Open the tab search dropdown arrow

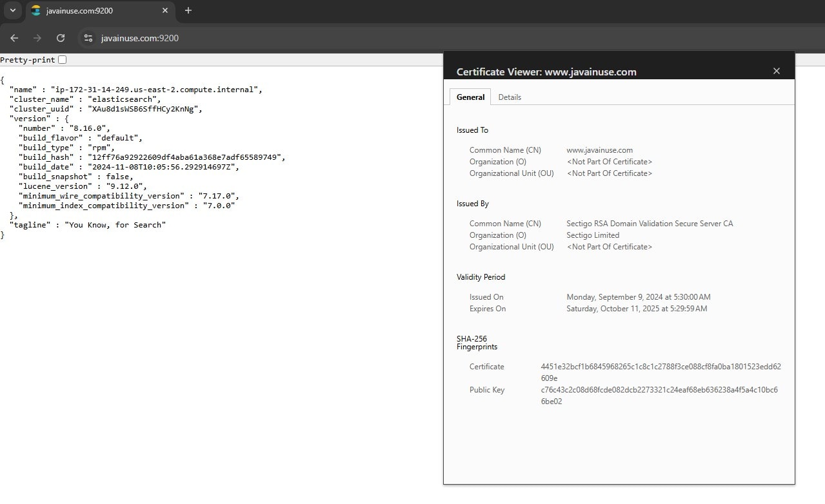click(12, 10)
